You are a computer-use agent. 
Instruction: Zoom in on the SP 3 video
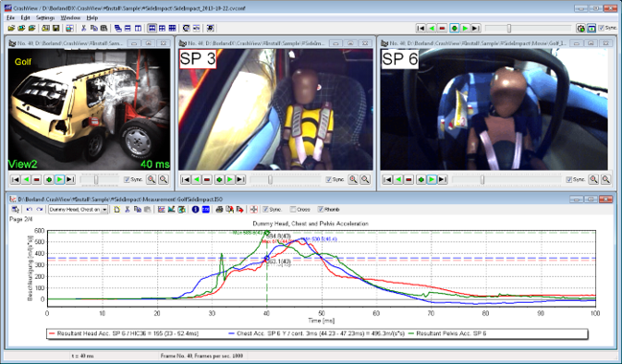pos(353,180)
